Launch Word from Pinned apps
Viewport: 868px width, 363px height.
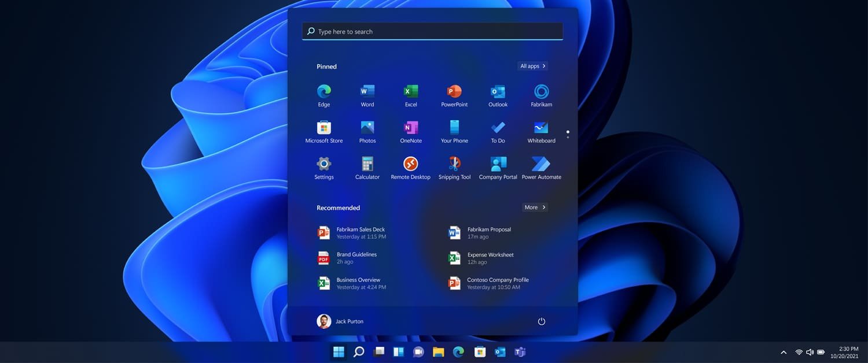[367, 95]
